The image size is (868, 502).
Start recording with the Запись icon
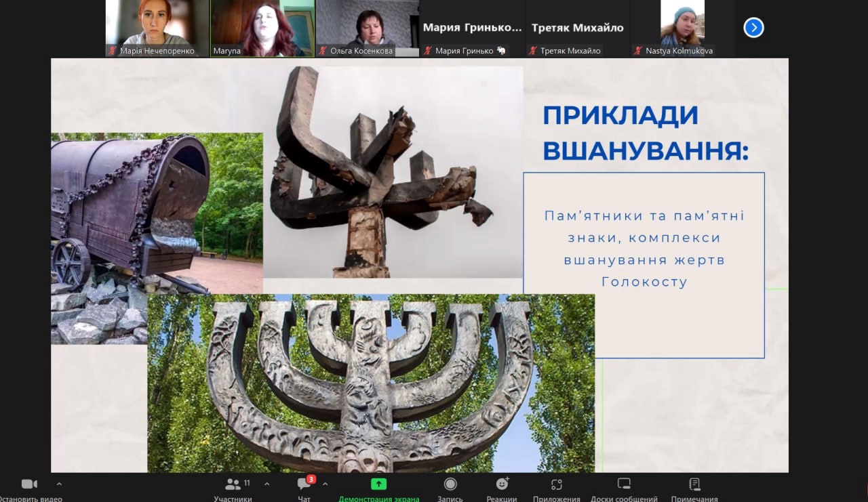click(450, 484)
